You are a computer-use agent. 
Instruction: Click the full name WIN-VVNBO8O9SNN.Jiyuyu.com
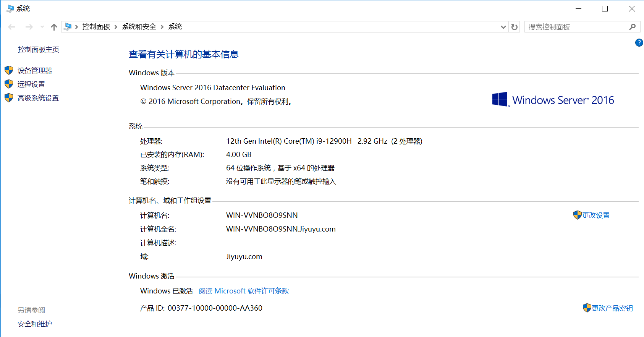(281, 229)
